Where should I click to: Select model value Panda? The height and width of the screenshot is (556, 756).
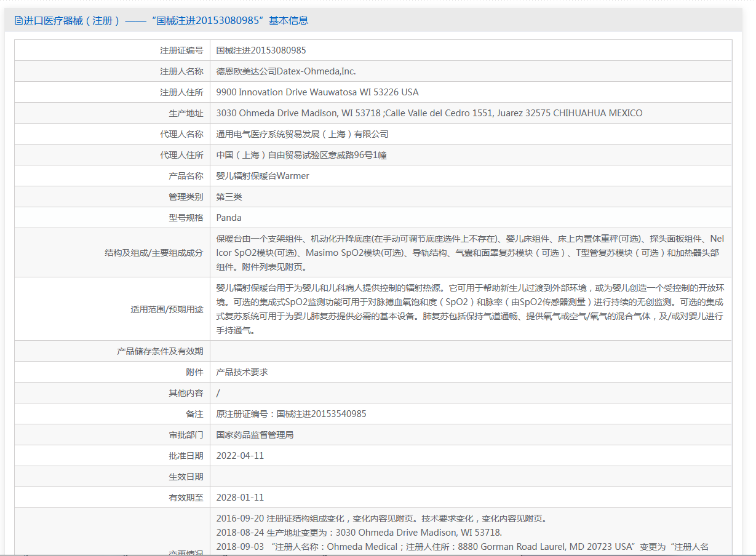coord(229,218)
